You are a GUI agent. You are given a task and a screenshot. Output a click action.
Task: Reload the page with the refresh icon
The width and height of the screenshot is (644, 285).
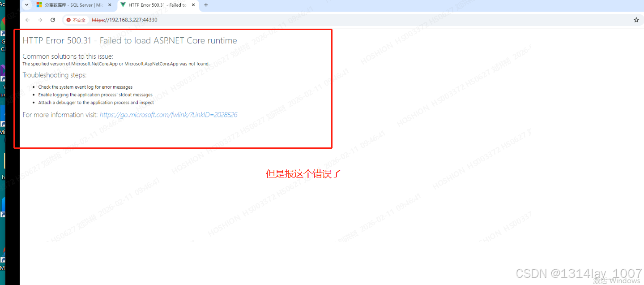pos(53,20)
